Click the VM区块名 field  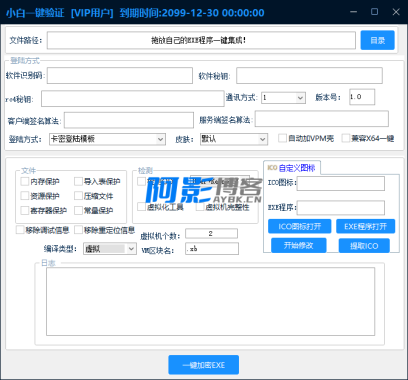pos(212,249)
